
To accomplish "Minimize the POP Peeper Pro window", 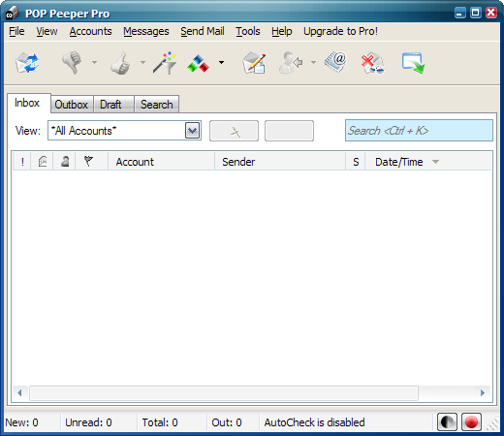I will coord(460,13).
